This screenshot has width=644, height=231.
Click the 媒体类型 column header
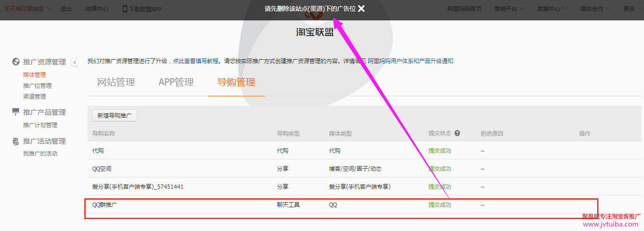point(340,133)
